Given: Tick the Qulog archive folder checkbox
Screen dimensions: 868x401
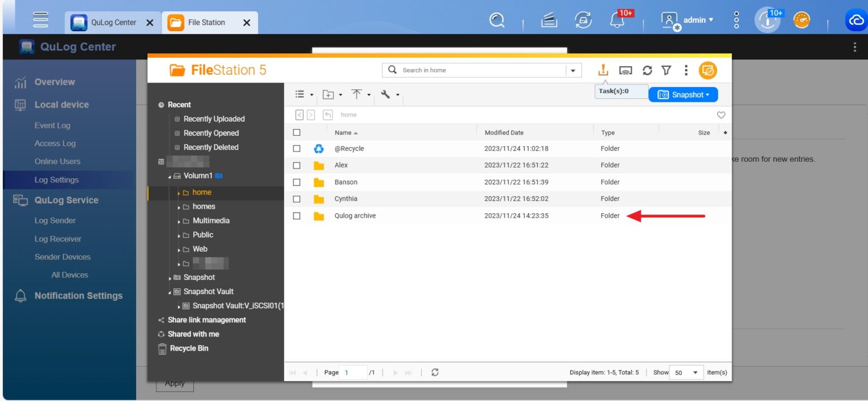Looking at the screenshot, I should [297, 215].
